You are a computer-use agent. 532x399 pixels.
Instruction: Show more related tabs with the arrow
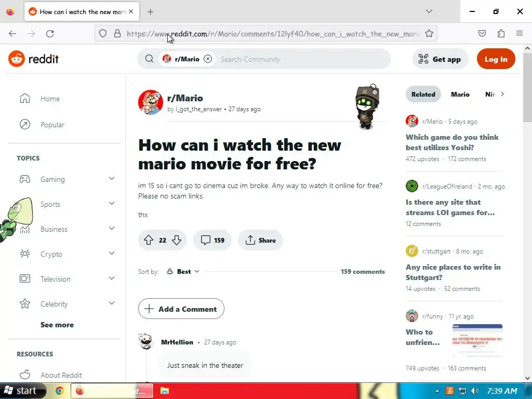coord(502,94)
